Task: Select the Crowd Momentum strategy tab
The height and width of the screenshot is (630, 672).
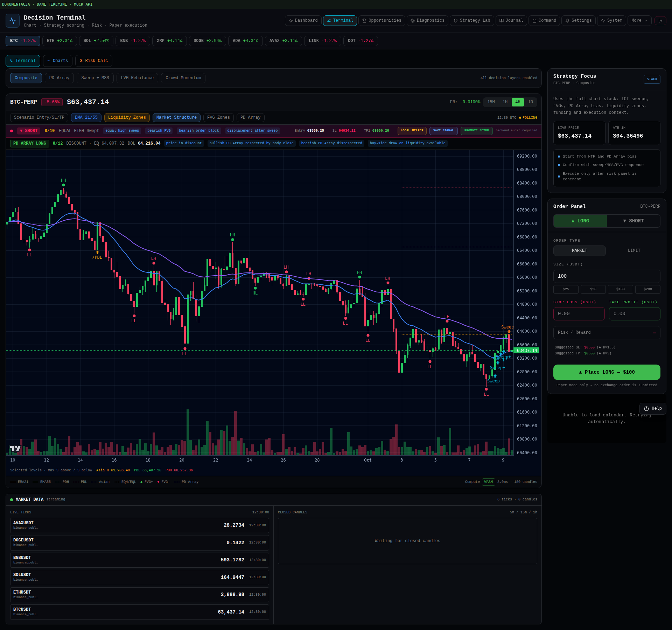Action: click(183, 78)
